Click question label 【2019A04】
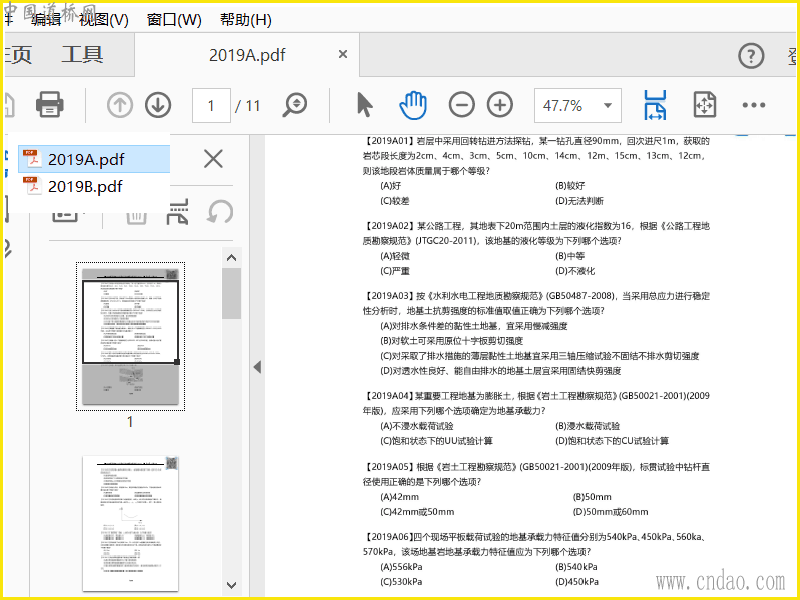Image resolution: width=800 pixels, height=600 pixels. tap(388, 396)
